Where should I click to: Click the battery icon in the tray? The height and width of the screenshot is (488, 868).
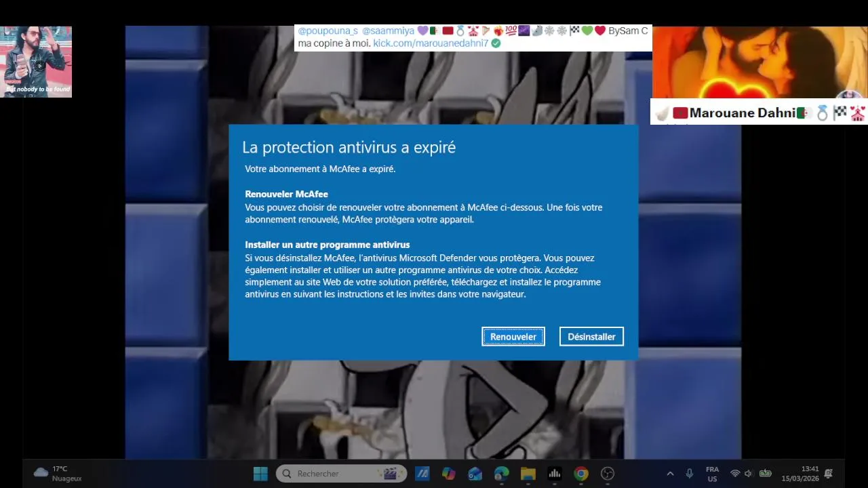point(765,474)
